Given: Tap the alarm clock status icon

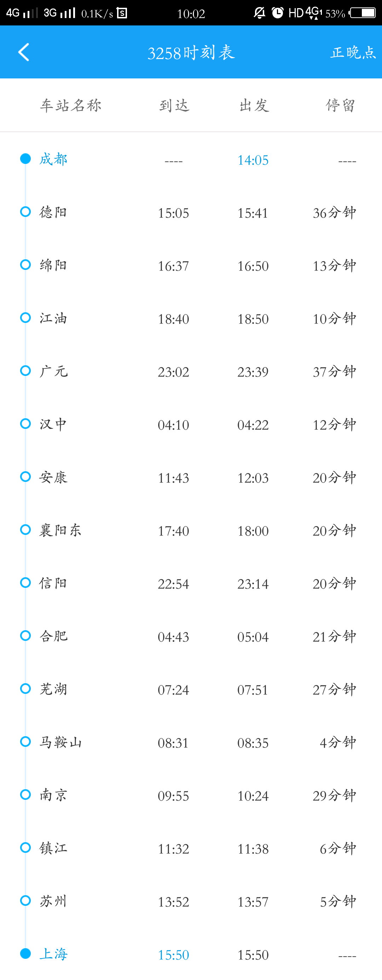Looking at the screenshot, I should [278, 13].
